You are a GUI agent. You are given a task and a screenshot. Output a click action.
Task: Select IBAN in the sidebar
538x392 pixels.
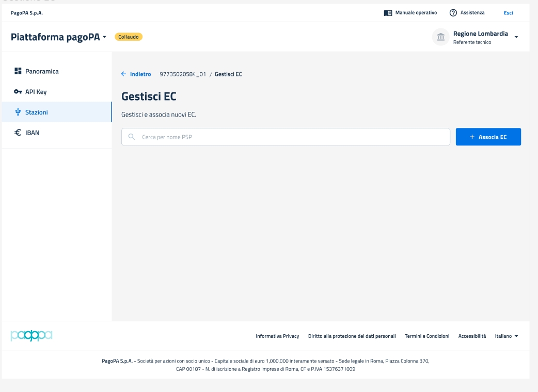pyautogui.click(x=33, y=133)
